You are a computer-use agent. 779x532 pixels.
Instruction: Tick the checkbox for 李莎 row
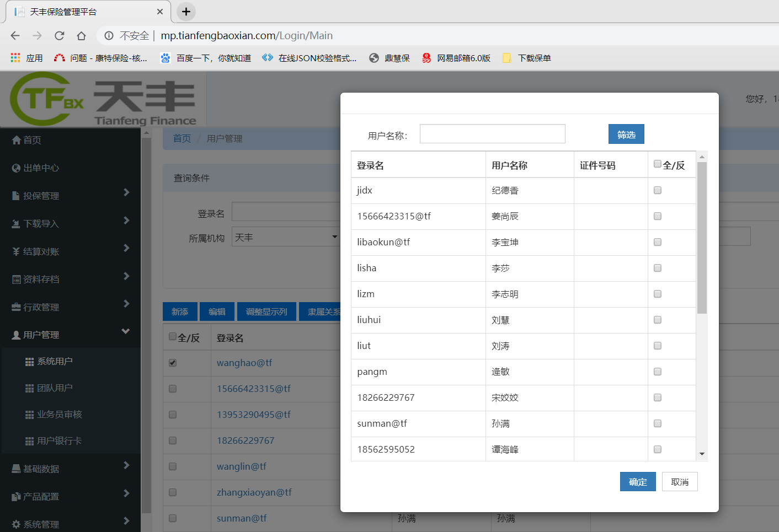point(657,268)
